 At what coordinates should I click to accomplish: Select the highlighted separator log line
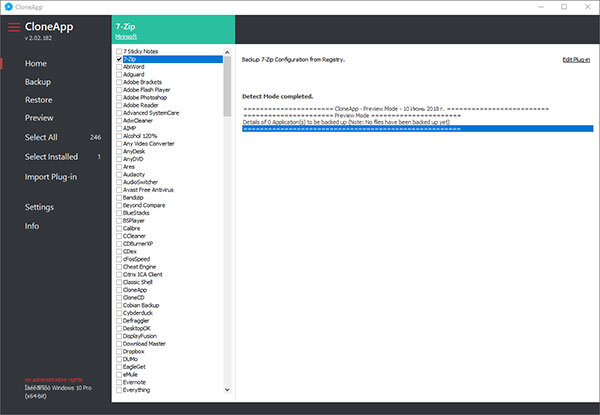[417, 129]
